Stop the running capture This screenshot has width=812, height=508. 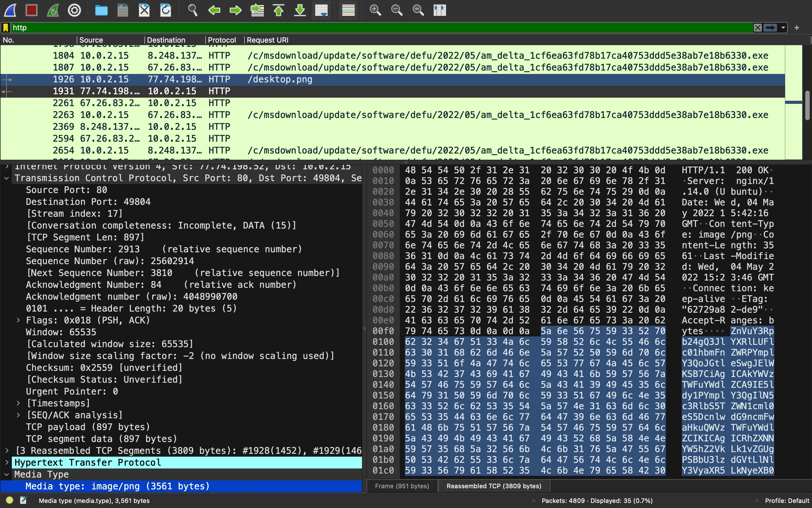32,10
